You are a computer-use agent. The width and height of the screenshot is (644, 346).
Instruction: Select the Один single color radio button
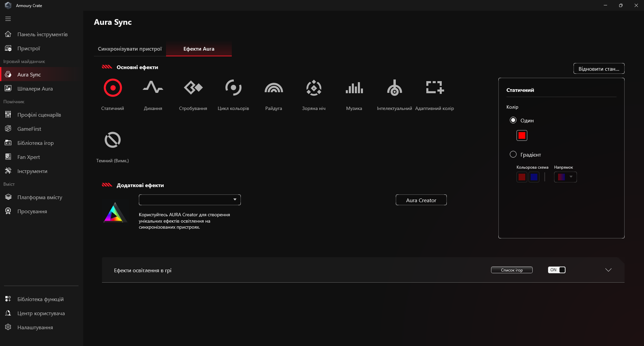tap(513, 120)
